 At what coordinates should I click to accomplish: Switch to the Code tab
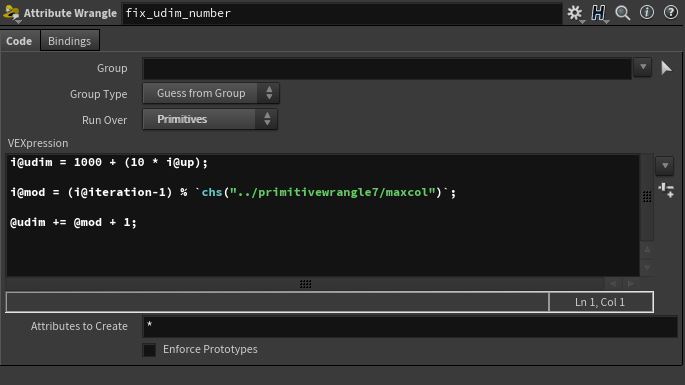[x=19, y=41]
